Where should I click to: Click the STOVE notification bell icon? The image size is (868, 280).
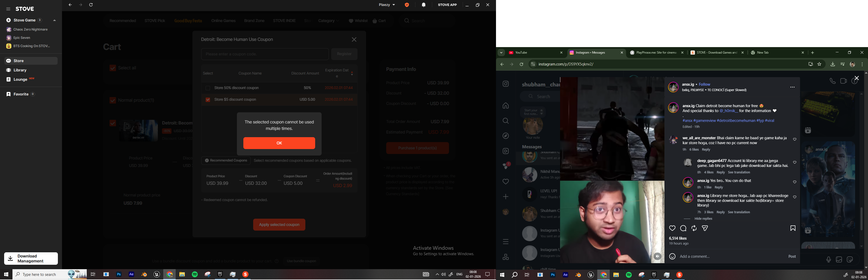click(x=424, y=5)
